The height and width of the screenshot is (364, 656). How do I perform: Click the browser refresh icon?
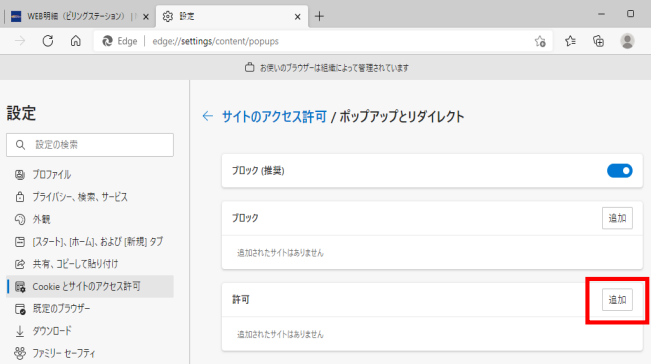48,41
